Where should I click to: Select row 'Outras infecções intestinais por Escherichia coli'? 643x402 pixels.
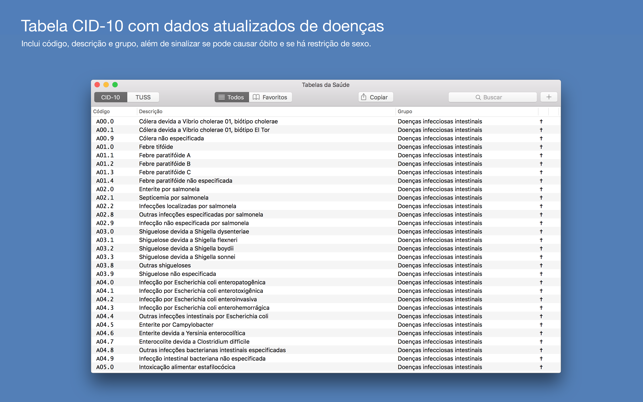tap(326, 316)
